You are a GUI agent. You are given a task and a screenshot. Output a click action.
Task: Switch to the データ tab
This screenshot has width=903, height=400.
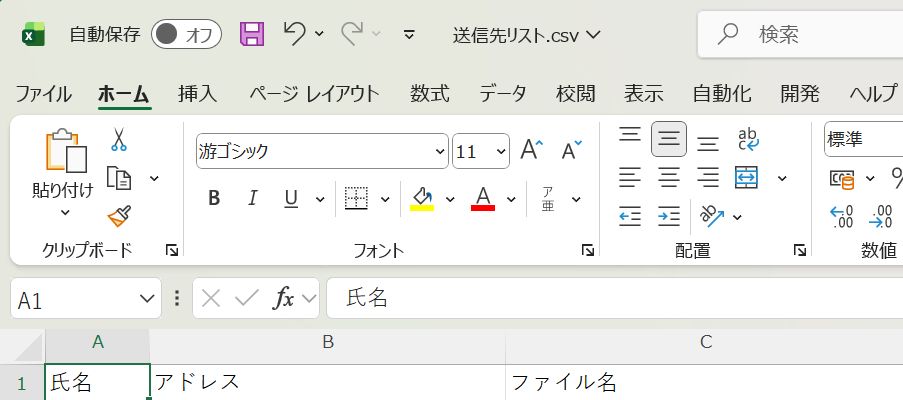point(502,94)
